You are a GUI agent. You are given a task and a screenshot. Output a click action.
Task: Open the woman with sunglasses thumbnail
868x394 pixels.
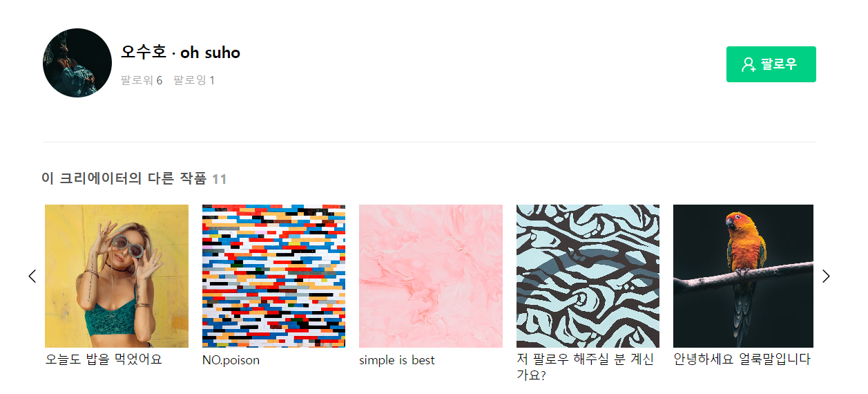click(x=117, y=276)
